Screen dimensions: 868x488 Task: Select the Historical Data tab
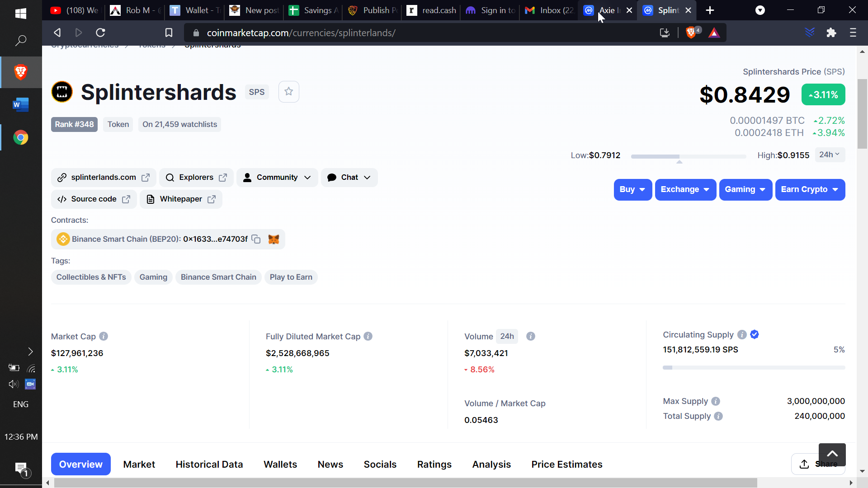[209, 464]
